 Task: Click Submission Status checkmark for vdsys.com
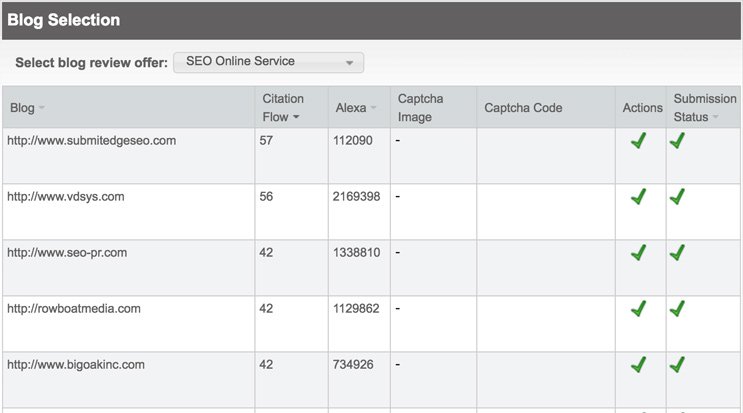[677, 197]
